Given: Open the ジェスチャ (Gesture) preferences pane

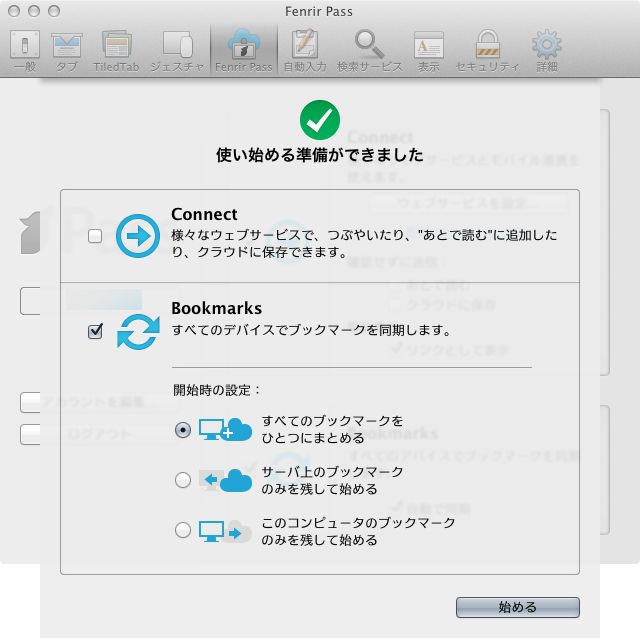Looking at the screenshot, I should [x=177, y=51].
